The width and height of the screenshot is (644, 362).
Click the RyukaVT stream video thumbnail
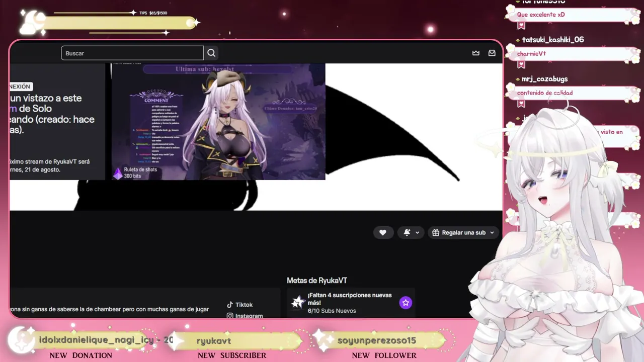218,121
